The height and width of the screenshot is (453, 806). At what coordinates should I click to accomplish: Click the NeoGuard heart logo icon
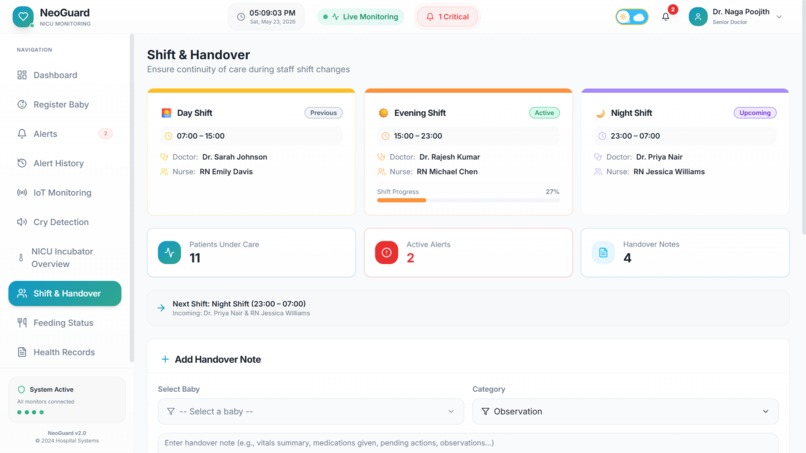point(23,17)
